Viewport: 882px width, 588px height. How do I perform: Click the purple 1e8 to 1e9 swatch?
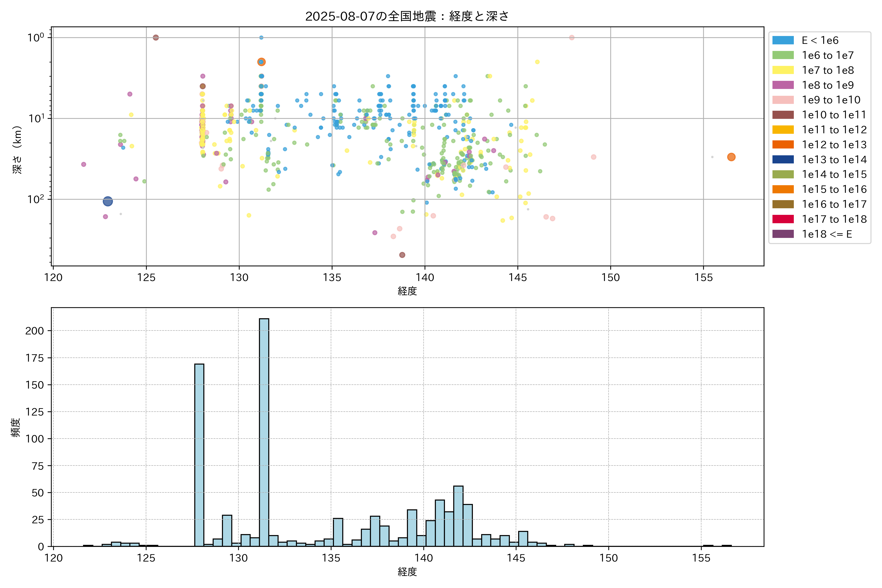(x=783, y=85)
